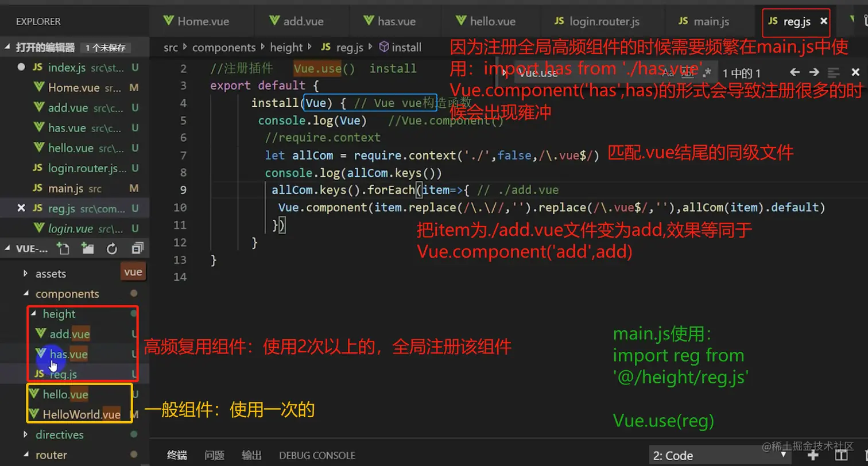Select login.vue in the open editors list
This screenshot has height=466, width=868.
click(69, 228)
